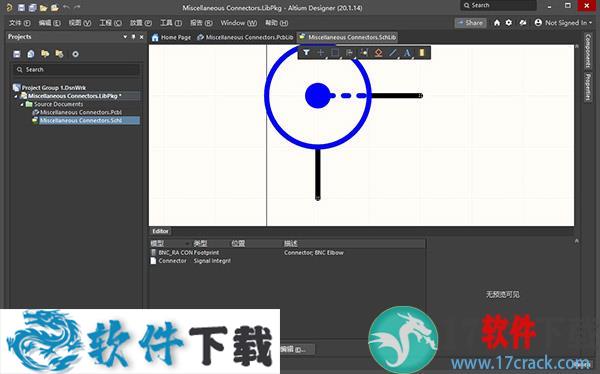Open the Components side panel tab

point(588,51)
